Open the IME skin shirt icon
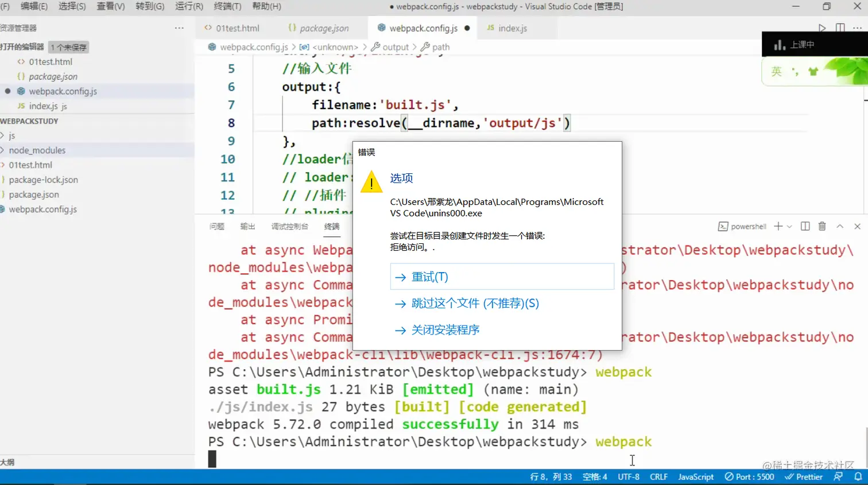The image size is (868, 485). [x=813, y=71]
